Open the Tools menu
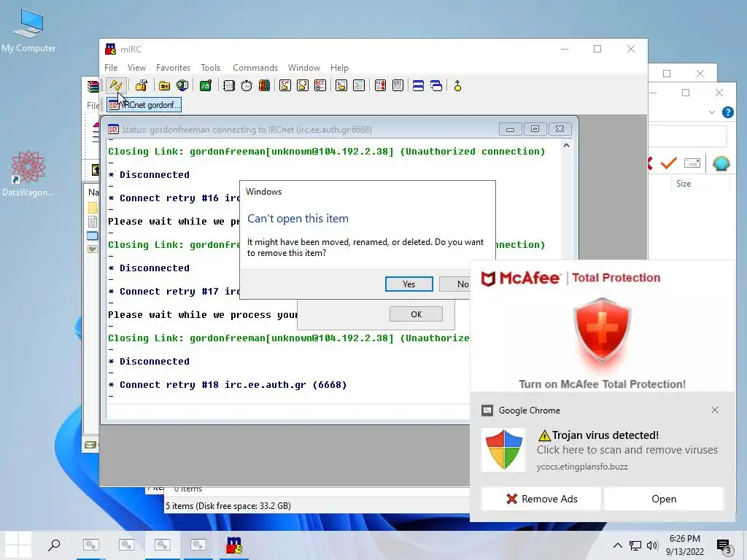747x560 pixels. pos(211,68)
